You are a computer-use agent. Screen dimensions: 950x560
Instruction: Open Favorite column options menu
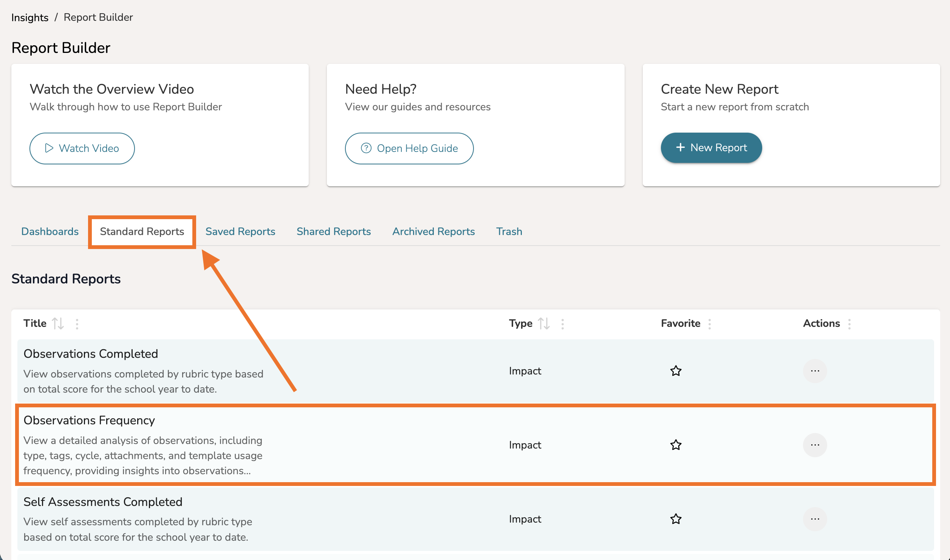pyautogui.click(x=709, y=324)
